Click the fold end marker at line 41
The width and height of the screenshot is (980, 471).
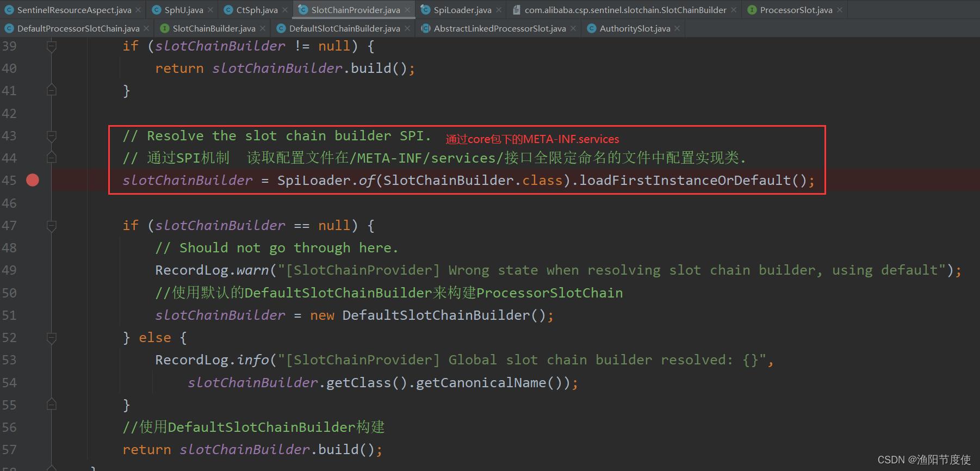[x=52, y=90]
